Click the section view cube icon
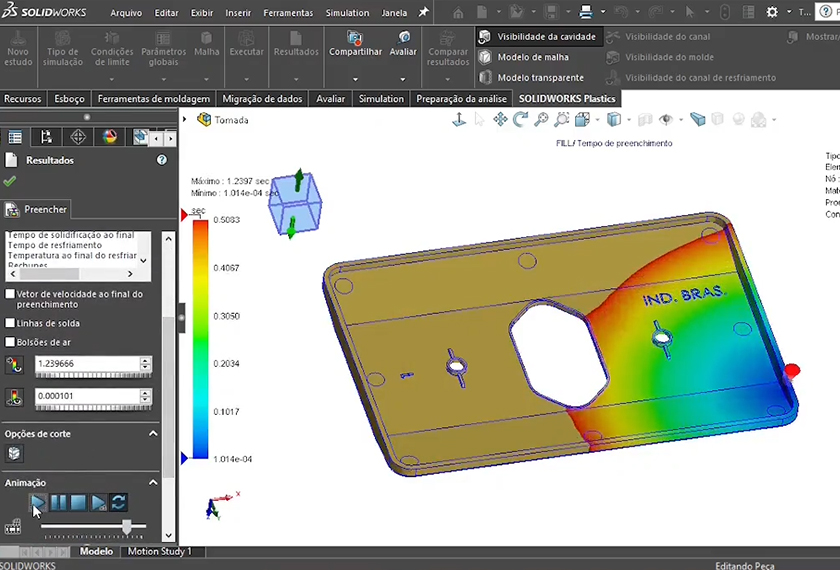840x570 pixels. tap(582, 119)
